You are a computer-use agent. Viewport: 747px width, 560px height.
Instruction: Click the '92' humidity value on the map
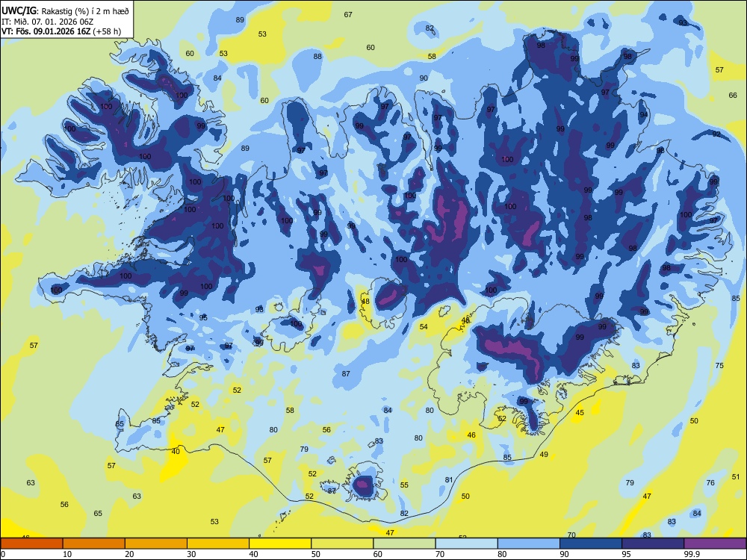pos(716,134)
